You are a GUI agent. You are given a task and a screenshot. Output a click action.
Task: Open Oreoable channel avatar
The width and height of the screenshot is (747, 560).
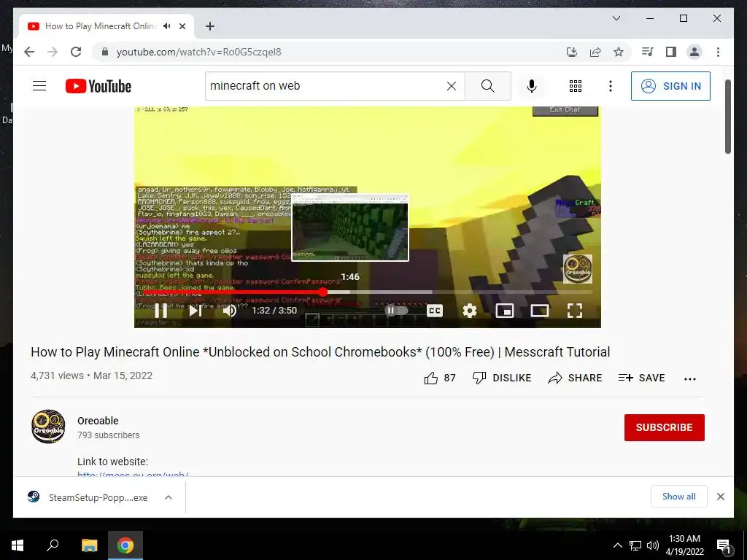click(x=48, y=426)
